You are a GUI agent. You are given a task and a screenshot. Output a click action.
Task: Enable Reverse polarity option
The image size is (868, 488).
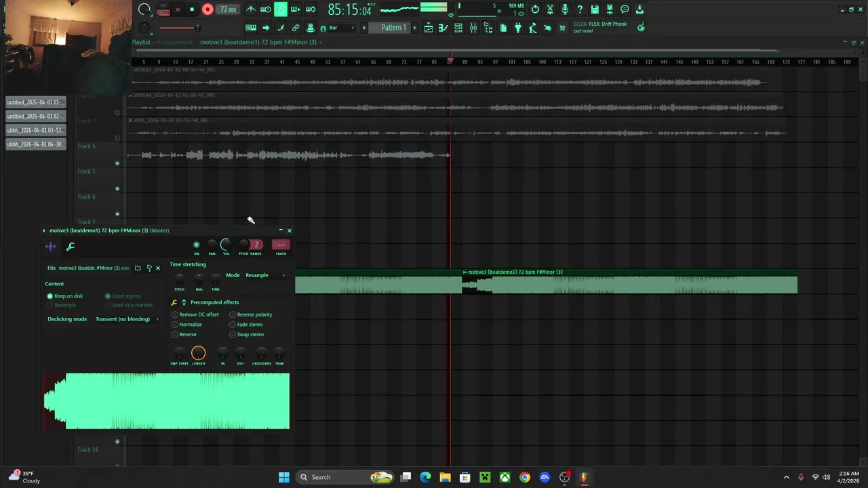[250, 314]
